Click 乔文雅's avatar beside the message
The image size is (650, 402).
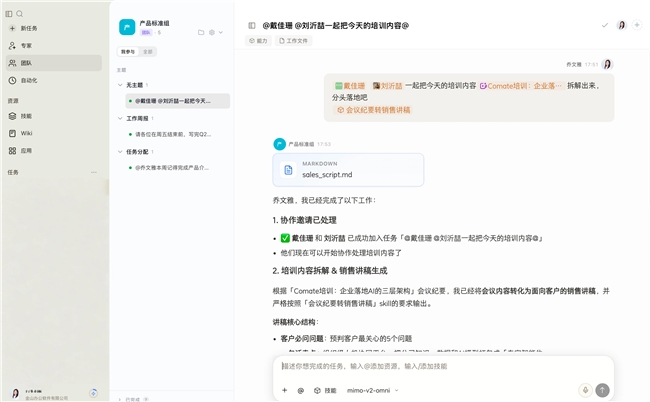pyautogui.click(x=607, y=64)
